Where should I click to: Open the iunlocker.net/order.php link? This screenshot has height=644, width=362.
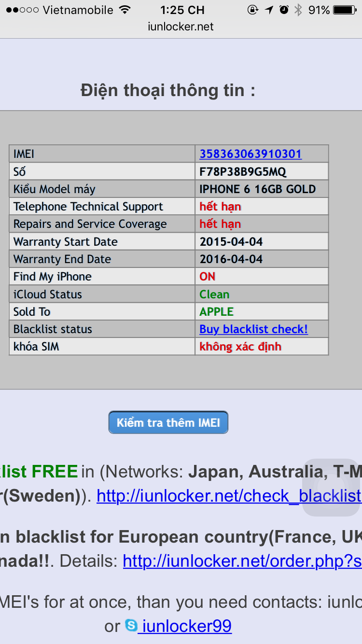click(242, 561)
